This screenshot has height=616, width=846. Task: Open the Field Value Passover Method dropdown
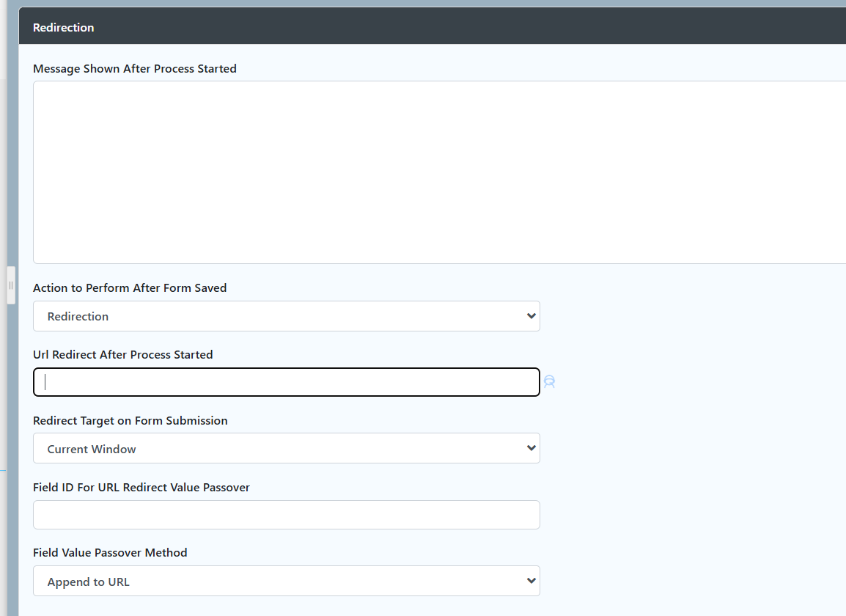[x=286, y=581]
